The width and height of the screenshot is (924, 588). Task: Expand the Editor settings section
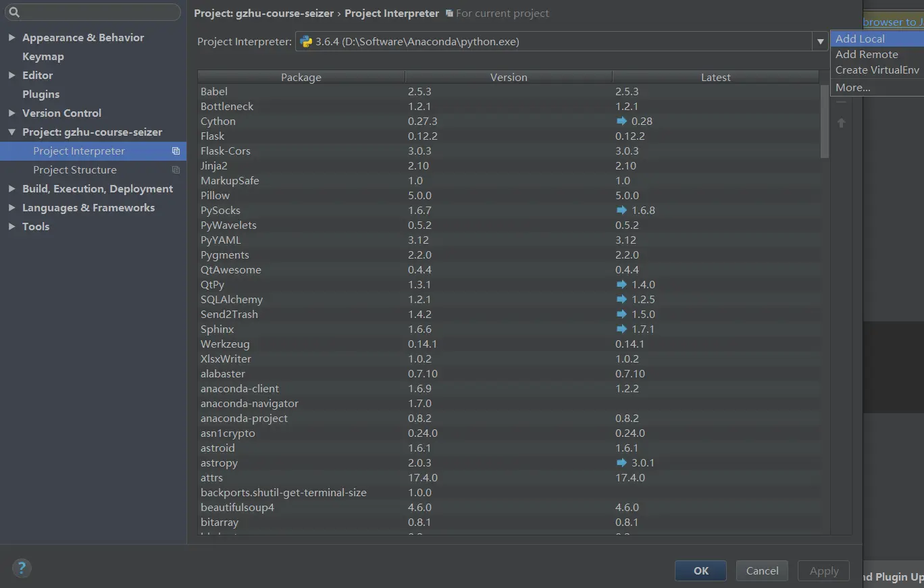(11, 76)
